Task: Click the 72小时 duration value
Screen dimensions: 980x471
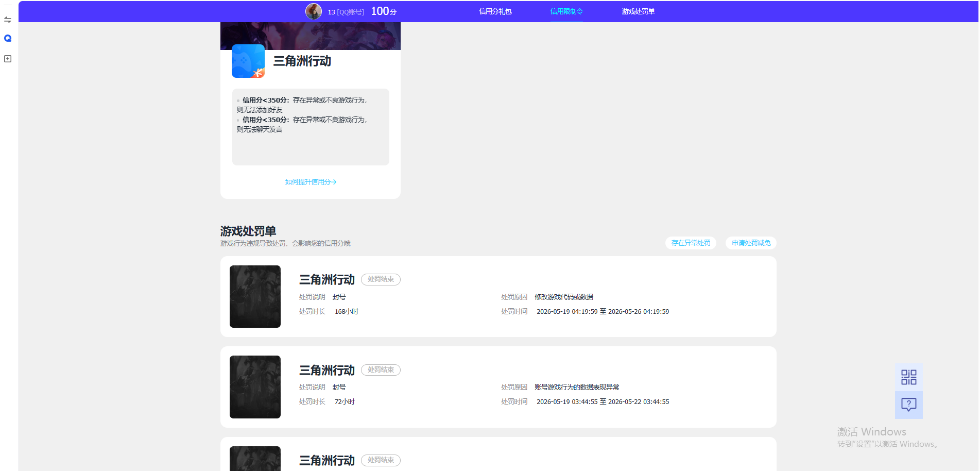Action: (x=345, y=401)
